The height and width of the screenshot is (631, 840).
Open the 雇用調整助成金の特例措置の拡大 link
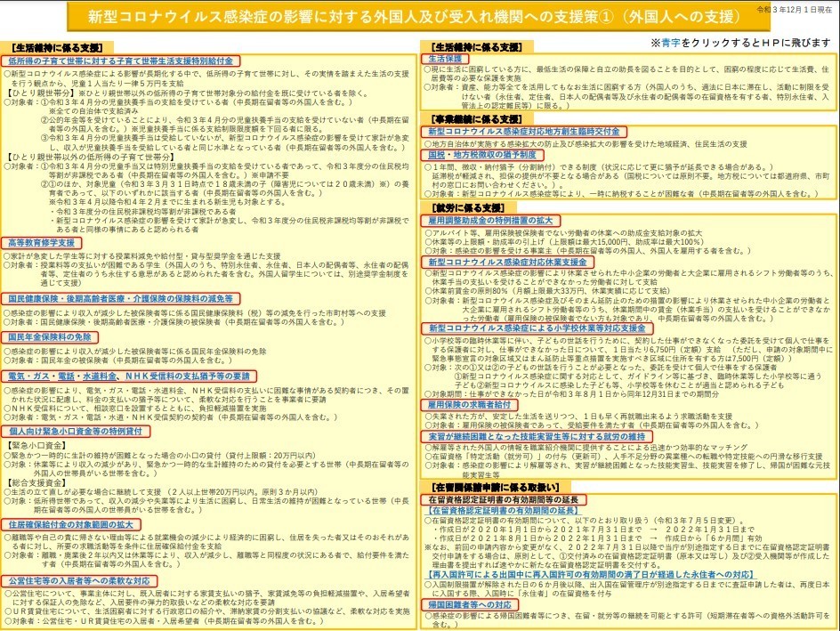point(490,221)
